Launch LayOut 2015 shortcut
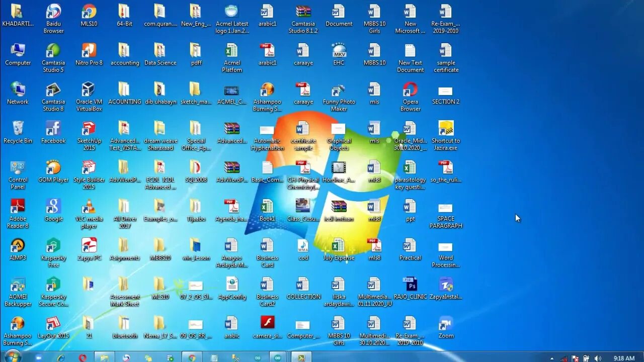644x362 pixels. (x=53, y=327)
